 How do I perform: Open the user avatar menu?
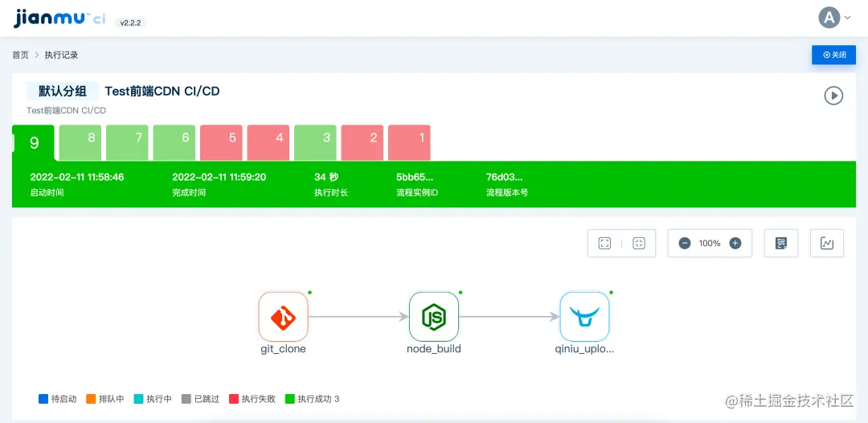click(834, 18)
